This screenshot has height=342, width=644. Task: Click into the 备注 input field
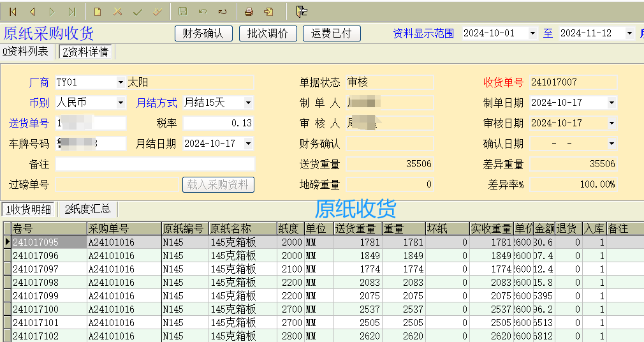point(155,164)
